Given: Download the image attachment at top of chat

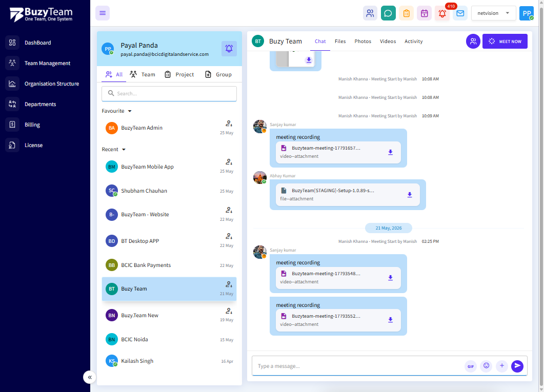Looking at the screenshot, I should (x=309, y=60).
